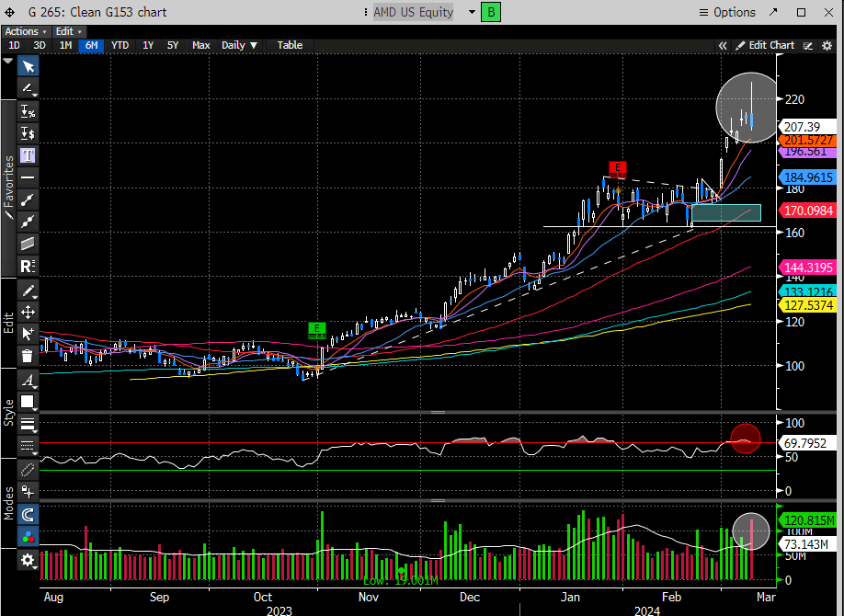The image size is (844, 616).
Task: Set chart range to 1Y
Action: tap(148, 45)
